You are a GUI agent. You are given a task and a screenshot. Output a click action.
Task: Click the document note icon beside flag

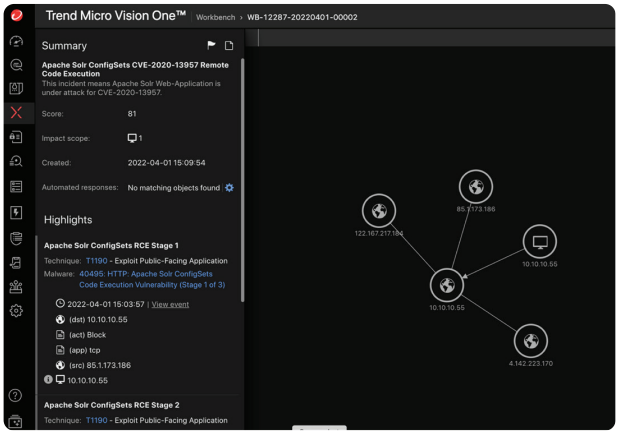[x=229, y=46]
